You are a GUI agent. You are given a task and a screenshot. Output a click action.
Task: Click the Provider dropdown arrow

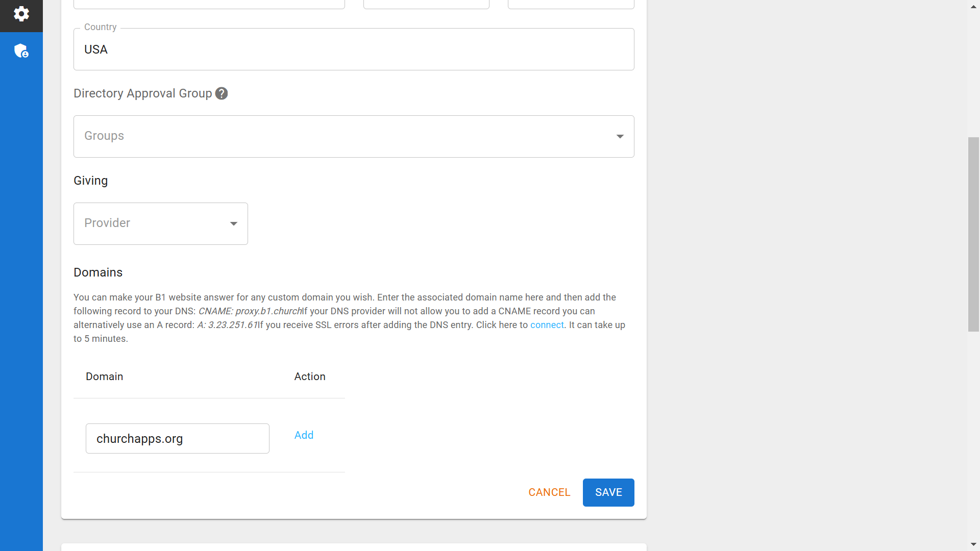[x=233, y=223]
